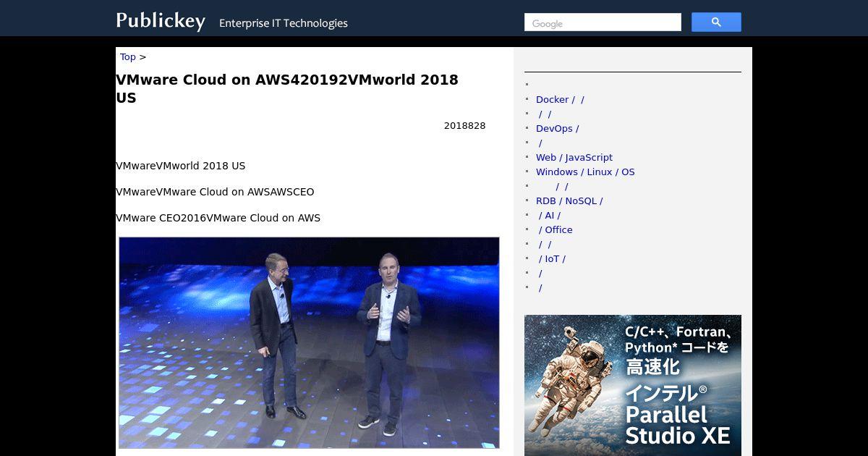Open the DevOps category link

(558, 129)
